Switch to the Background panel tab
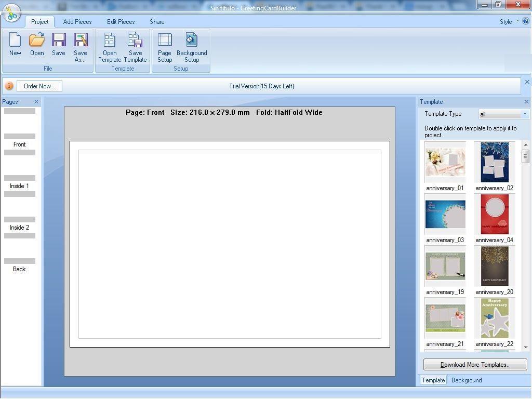 point(466,380)
